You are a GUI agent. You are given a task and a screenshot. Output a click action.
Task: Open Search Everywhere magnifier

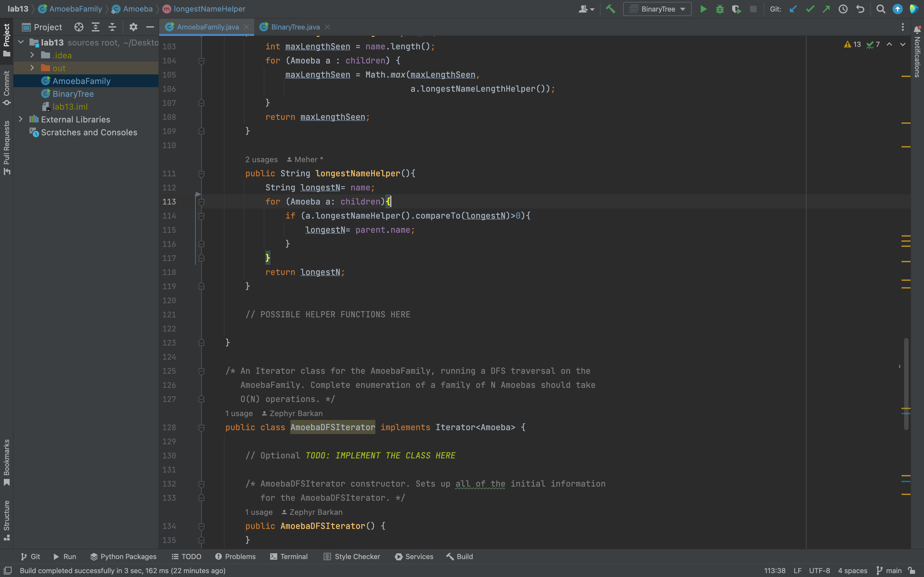(880, 9)
